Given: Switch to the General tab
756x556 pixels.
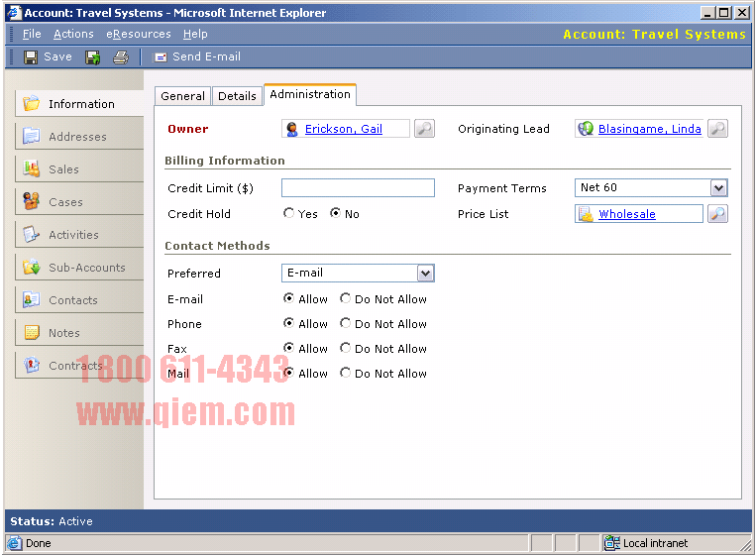Looking at the screenshot, I should click(182, 96).
